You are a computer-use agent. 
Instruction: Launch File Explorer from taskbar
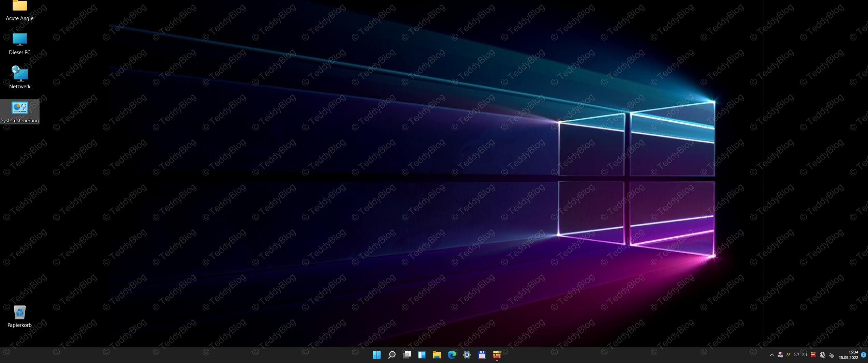[437, 355]
